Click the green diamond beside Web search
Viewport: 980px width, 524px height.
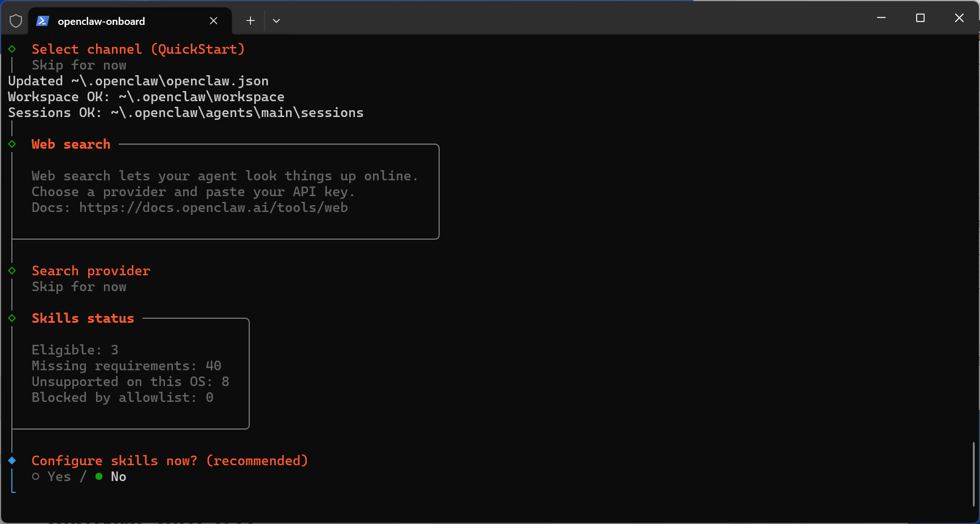click(12, 144)
